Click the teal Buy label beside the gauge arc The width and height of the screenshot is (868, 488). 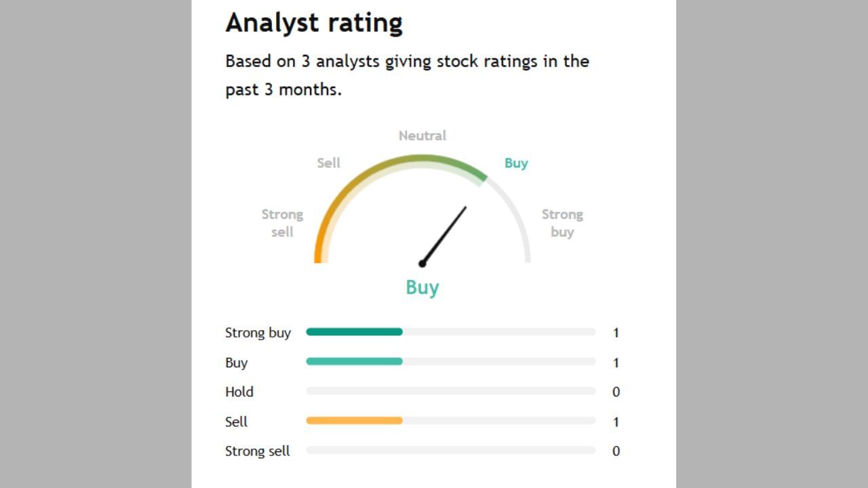(516, 163)
